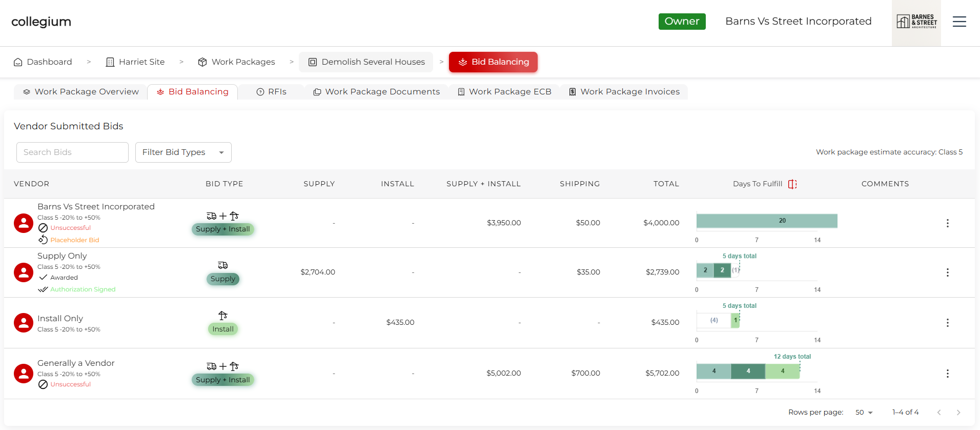Click Unsuccessful status icon for Barns Vs Street
980x430 pixels.
pos(43,228)
